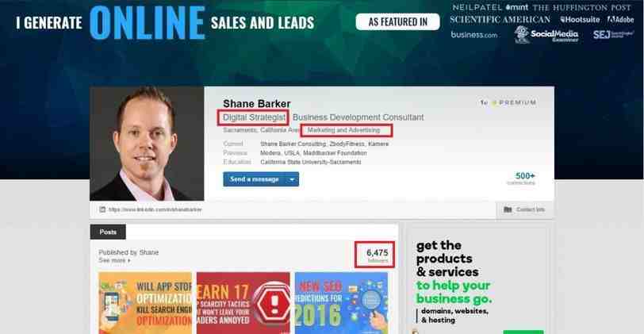Select the Posts tab
Image resolution: width=644 pixels, height=334 pixels.
[108, 232]
